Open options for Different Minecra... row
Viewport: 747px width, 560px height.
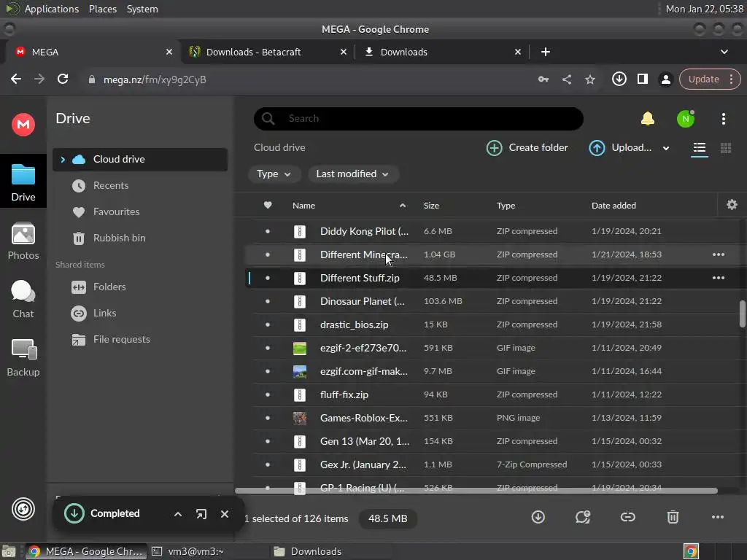tap(718, 254)
